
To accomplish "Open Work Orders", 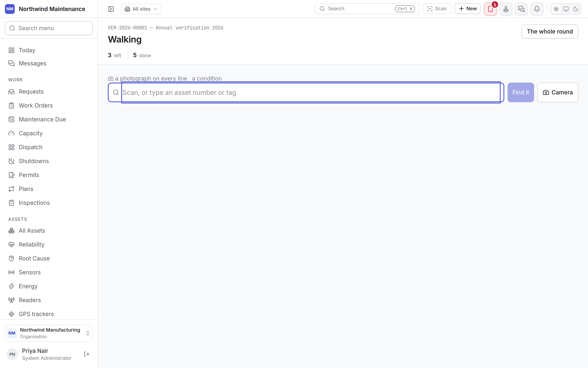I will (49, 105).
